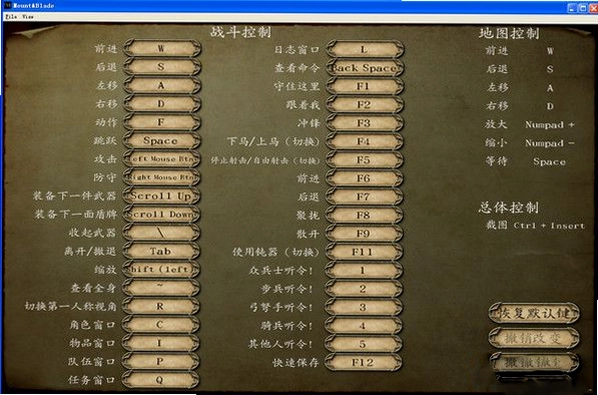Select the F2 binding for 跟着我
This screenshot has width=598, height=395.
coord(364,104)
